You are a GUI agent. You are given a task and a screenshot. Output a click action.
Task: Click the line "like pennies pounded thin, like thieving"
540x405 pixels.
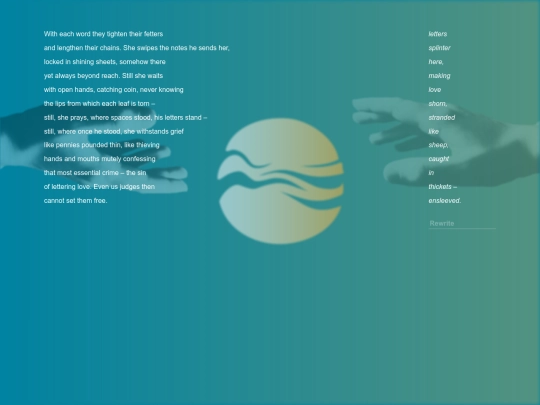pos(102,145)
